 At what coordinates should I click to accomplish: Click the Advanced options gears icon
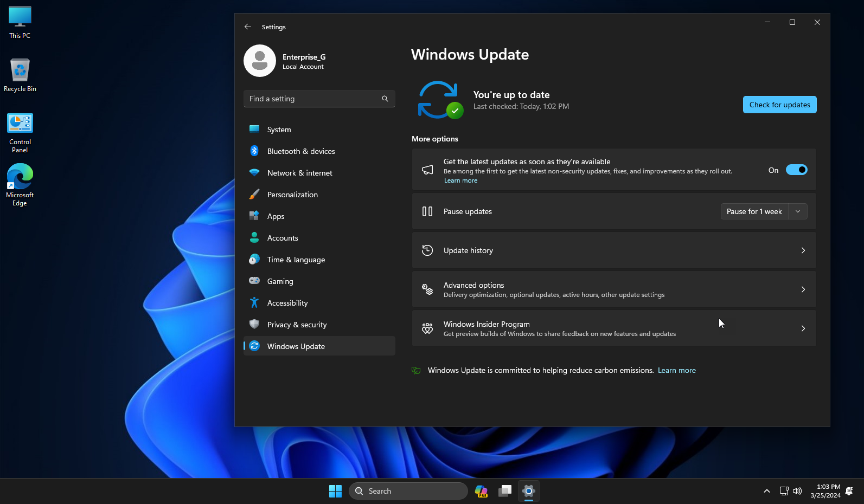[x=427, y=289]
